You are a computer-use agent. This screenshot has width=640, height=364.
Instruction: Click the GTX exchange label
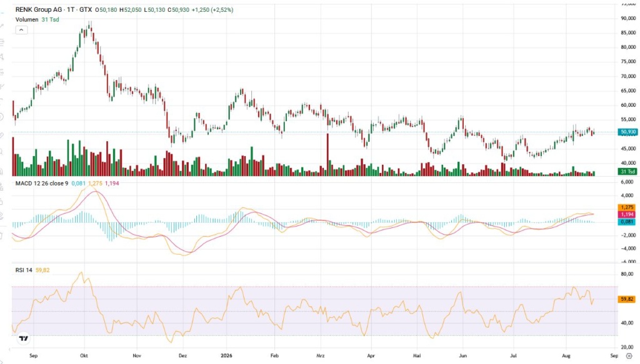(x=86, y=10)
